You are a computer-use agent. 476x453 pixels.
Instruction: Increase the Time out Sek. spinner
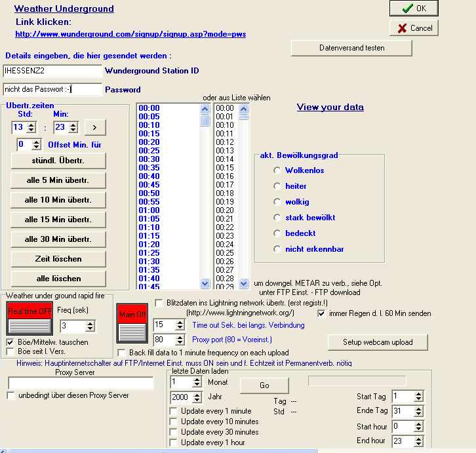point(180,323)
